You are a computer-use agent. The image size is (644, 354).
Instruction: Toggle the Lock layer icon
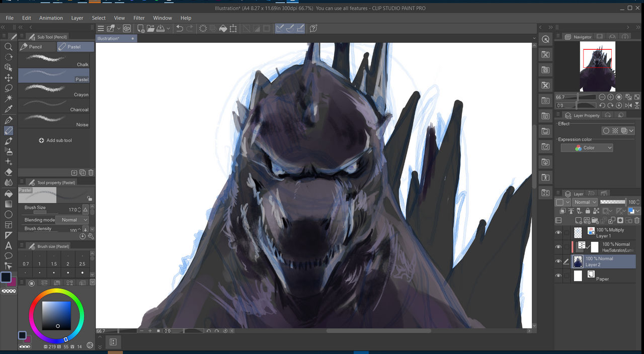click(x=588, y=211)
